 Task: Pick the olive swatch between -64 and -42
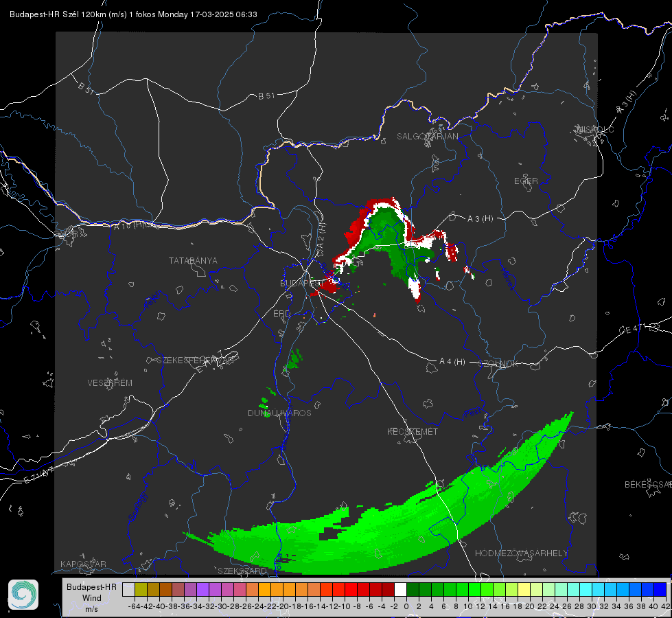click(141, 589)
